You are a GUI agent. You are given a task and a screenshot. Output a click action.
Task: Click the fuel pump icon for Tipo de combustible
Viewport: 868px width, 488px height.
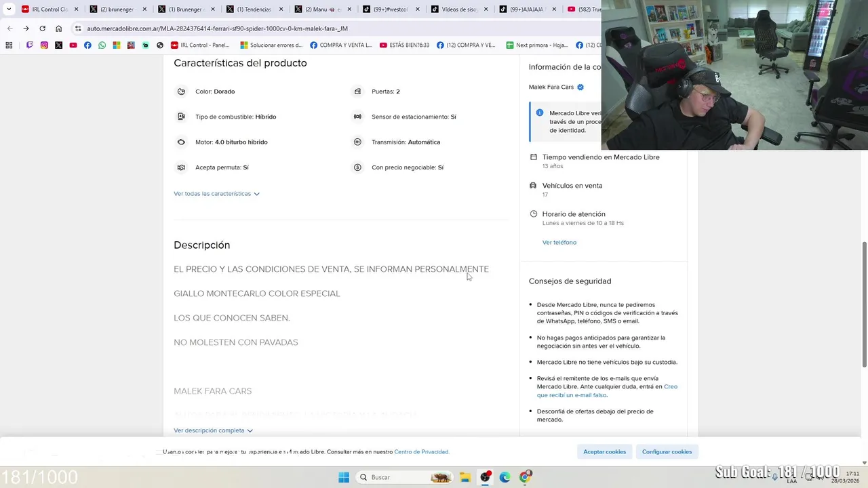tap(181, 117)
